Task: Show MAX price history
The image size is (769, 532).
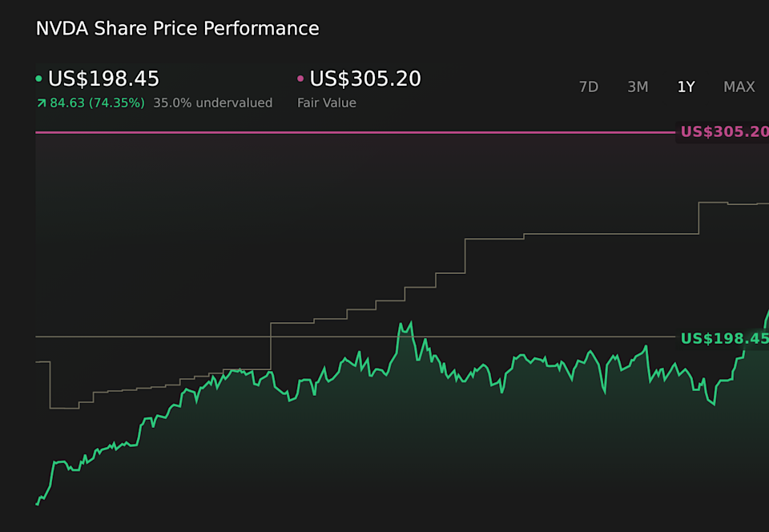Action: tap(739, 87)
